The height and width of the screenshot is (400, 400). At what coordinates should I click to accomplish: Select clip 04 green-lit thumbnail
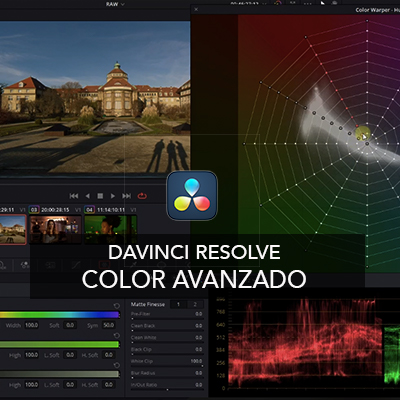[x=110, y=229]
